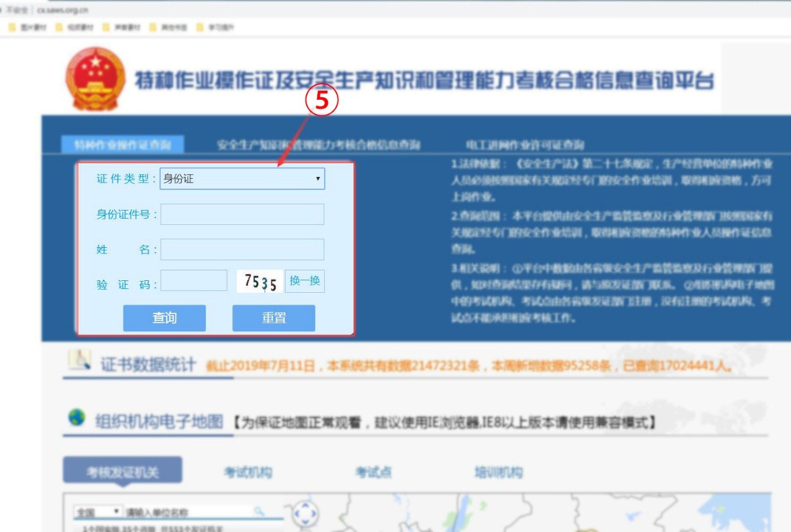Switch to 安全生产知识和管理能力考核合格信息查询 tab
The width and height of the screenshot is (791, 532).
click(319, 145)
